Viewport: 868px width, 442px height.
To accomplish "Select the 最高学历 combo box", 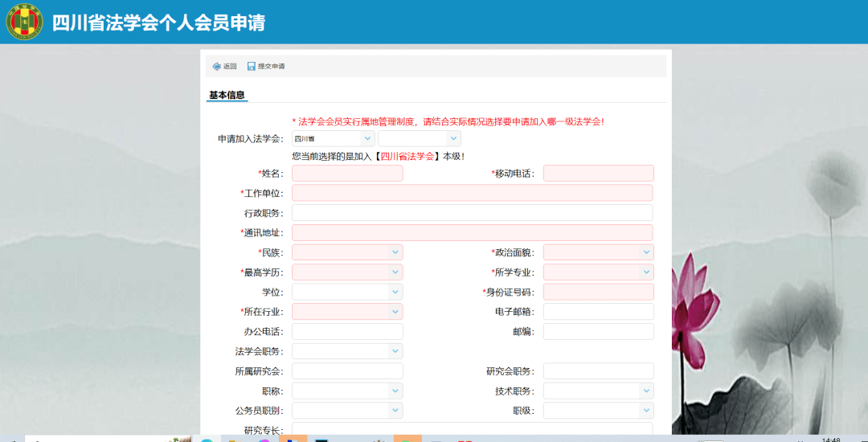I will pyautogui.click(x=347, y=272).
